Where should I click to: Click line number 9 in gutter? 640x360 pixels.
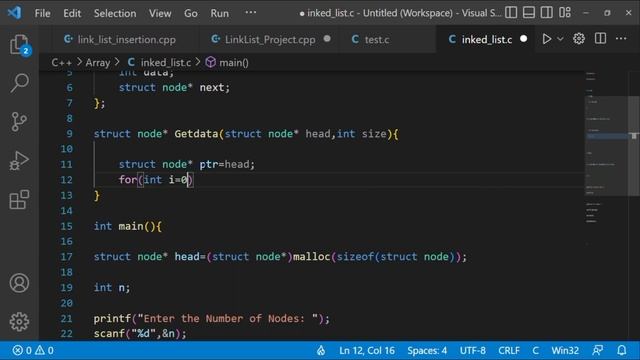coord(69,134)
